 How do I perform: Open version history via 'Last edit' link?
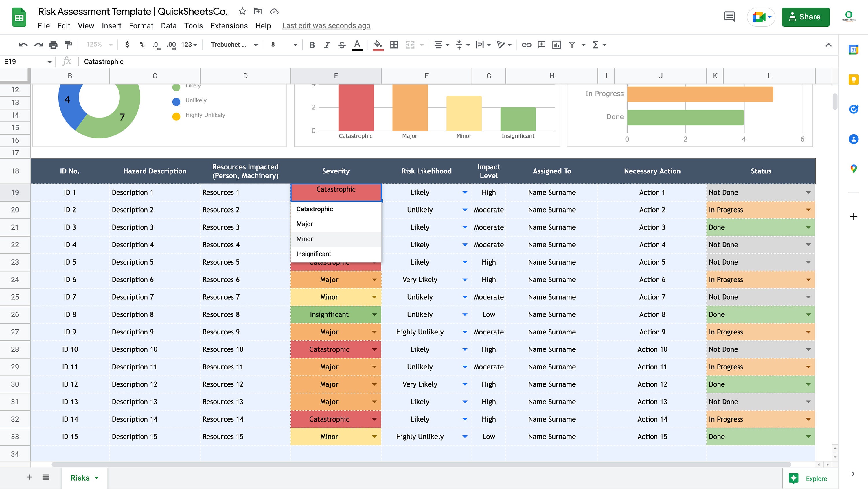click(326, 25)
